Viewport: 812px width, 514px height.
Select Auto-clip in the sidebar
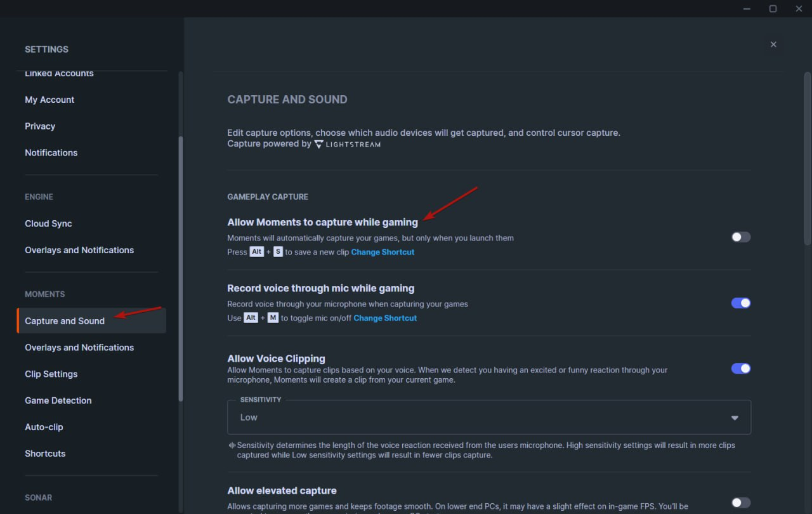point(44,428)
